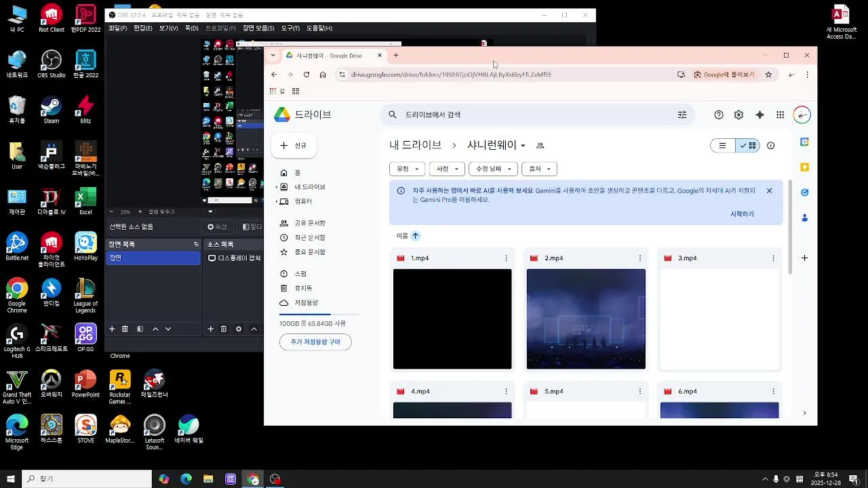
Task: Open more actions for 1.mp4
Action: click(x=506, y=258)
